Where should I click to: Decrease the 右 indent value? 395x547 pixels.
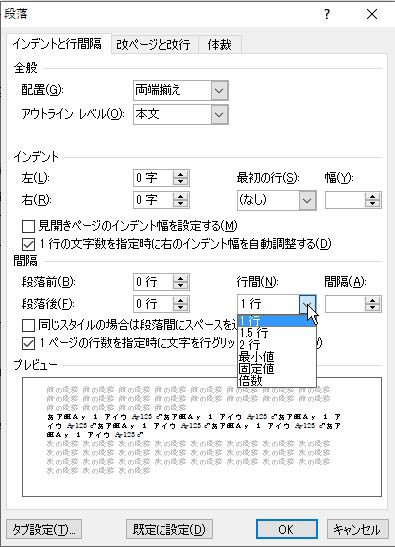(x=180, y=204)
